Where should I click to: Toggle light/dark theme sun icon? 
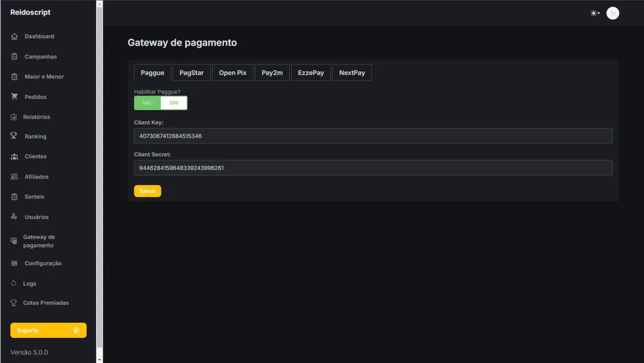(x=595, y=13)
